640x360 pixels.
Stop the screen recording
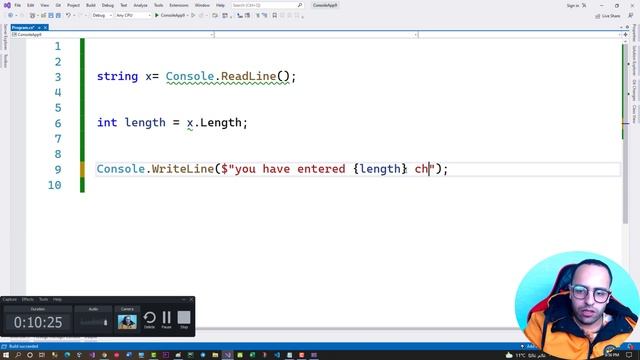click(184, 320)
